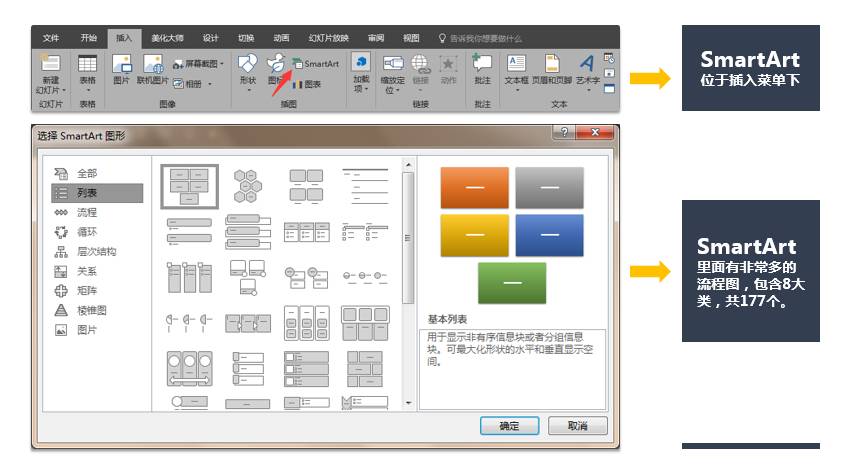The image size is (849, 473).
Task: Select the highlighted Basic Block List thumbnail
Action: point(190,187)
